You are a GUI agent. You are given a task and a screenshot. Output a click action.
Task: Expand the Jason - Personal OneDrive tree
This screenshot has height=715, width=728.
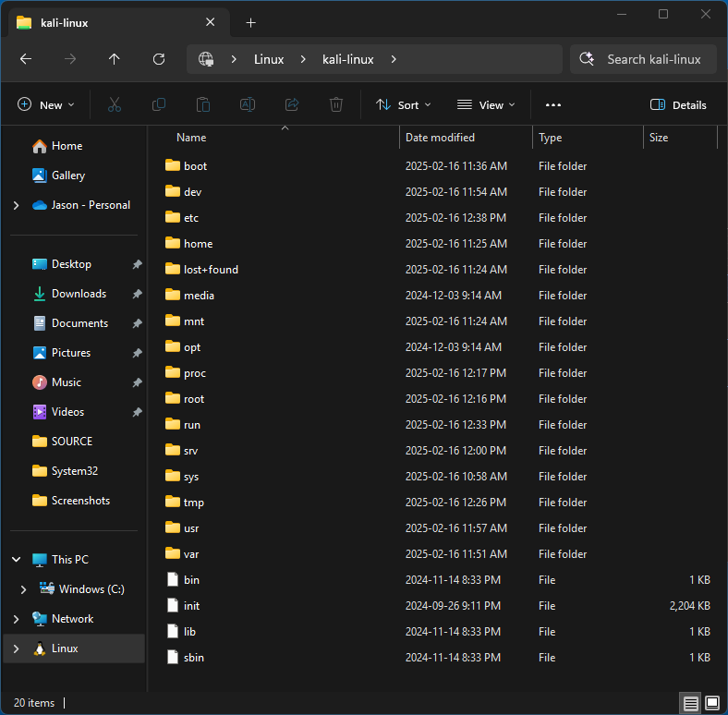(x=17, y=205)
